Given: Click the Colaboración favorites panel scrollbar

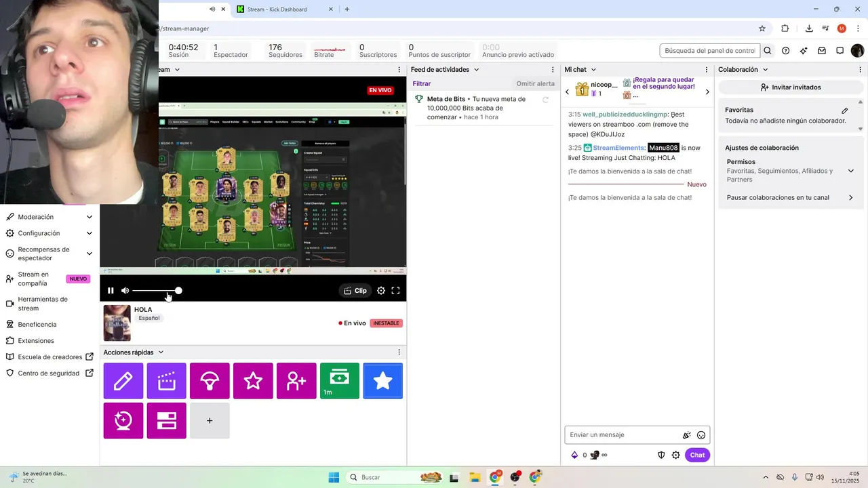Looking at the screenshot, I should [x=861, y=115].
